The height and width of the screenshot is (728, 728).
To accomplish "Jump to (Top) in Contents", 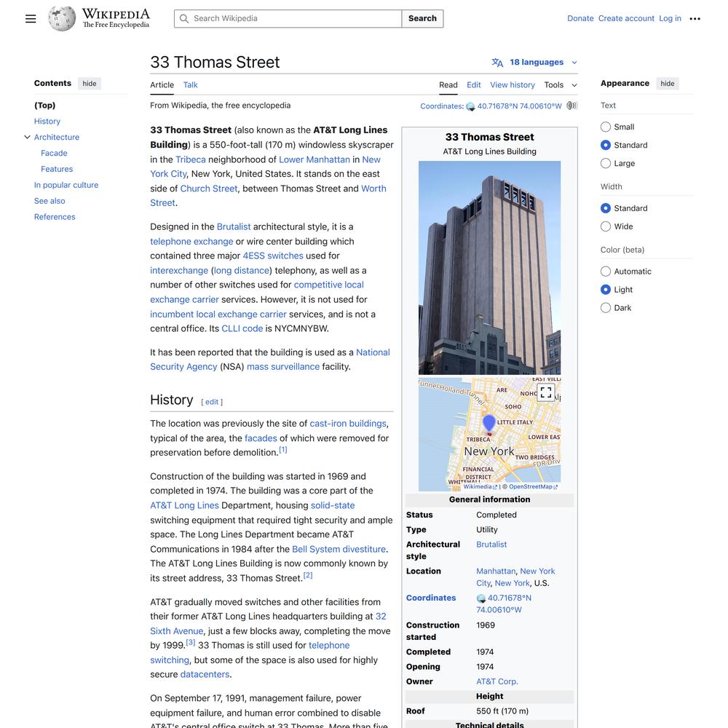I will [x=44, y=106].
